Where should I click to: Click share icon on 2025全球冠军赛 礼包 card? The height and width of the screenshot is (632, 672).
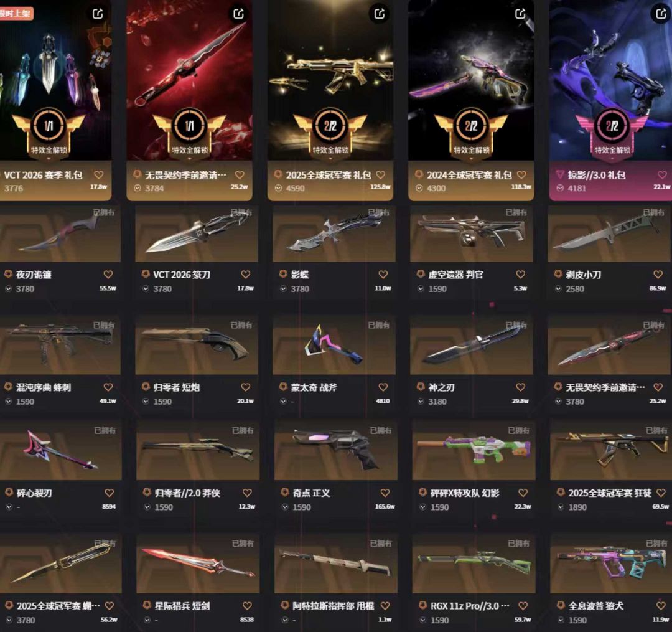[x=380, y=14]
